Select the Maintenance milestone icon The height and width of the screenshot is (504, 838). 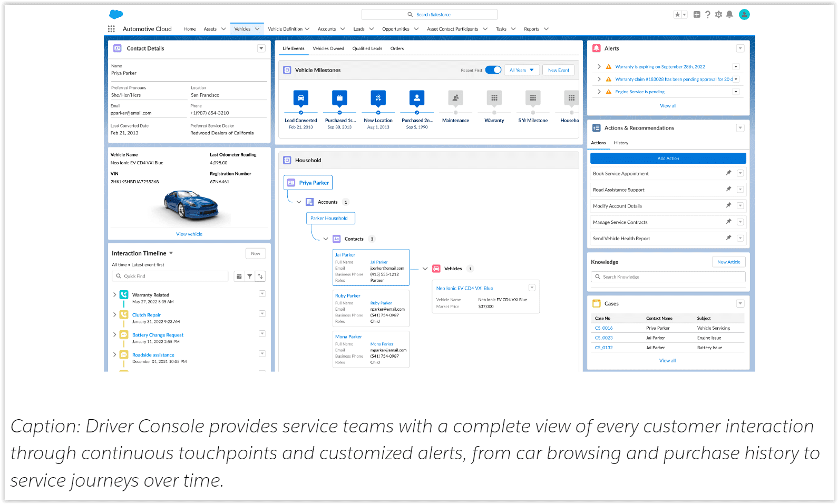click(x=455, y=97)
